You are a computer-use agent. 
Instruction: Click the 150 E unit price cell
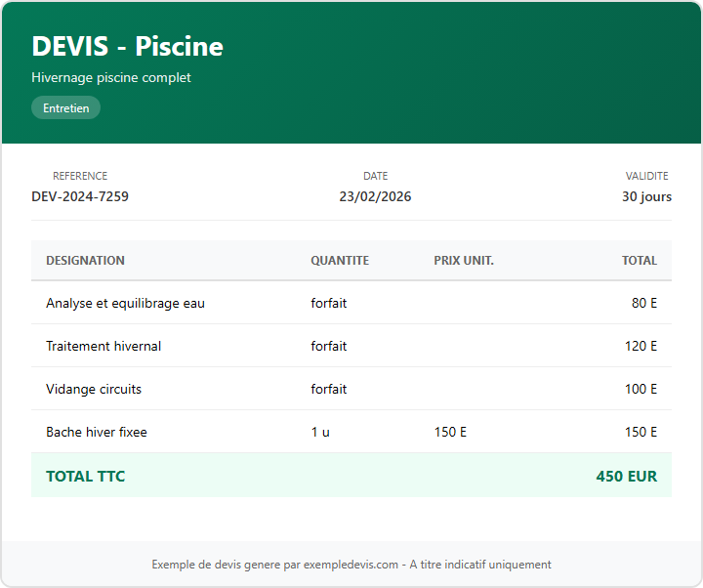[x=450, y=432]
